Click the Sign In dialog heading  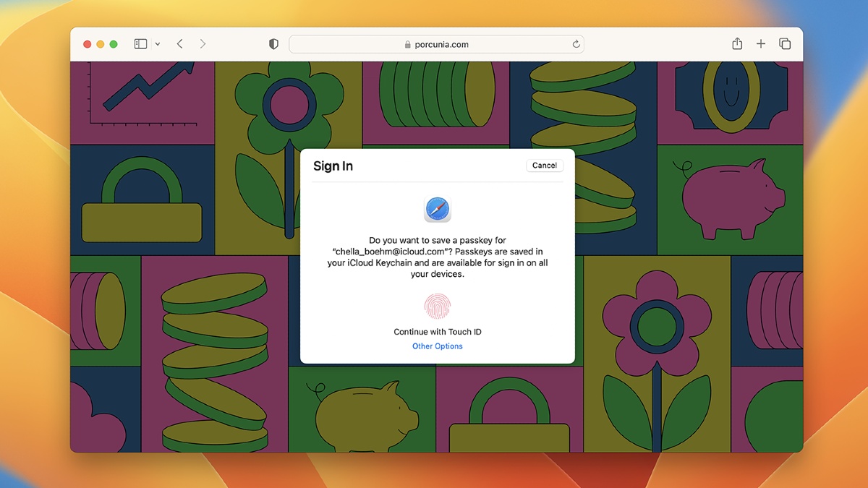pyautogui.click(x=333, y=166)
